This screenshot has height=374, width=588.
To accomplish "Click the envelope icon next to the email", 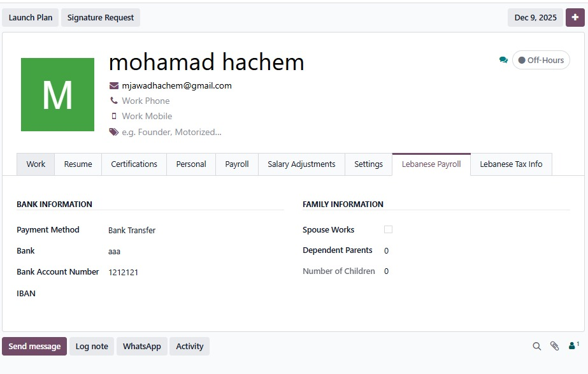I will 114,85.
